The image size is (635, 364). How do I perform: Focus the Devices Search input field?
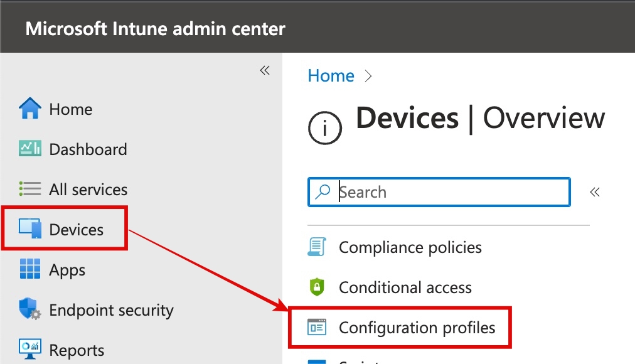tap(439, 192)
